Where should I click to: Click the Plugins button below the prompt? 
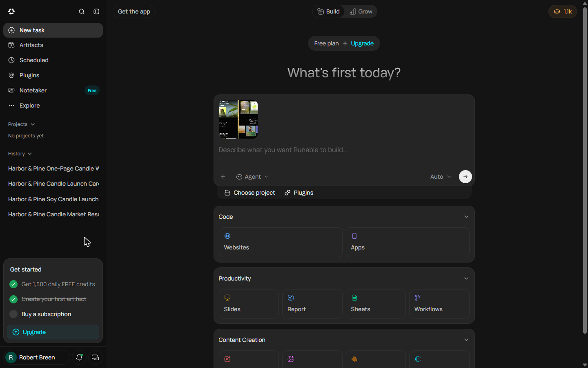click(x=299, y=193)
